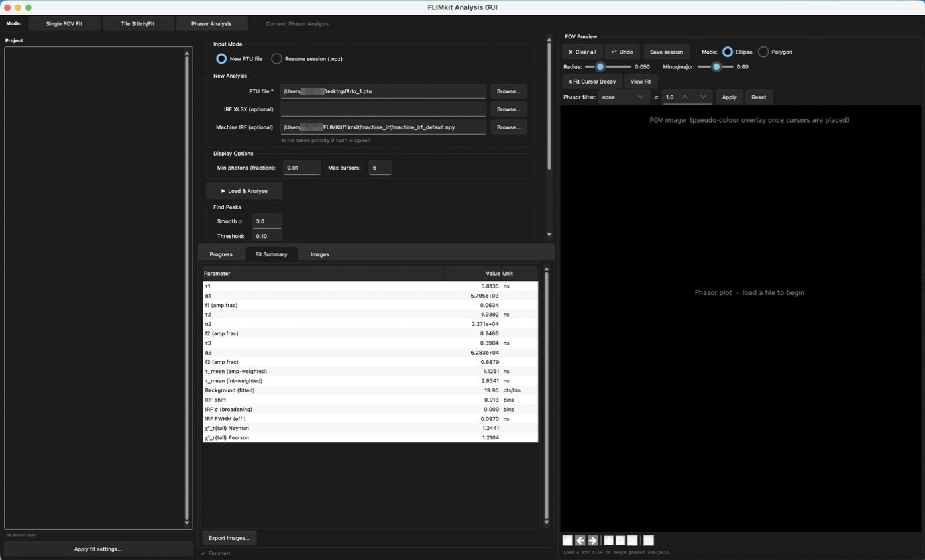Select Resume session (.npz) radio button
The width and height of the screenshot is (925, 560).
point(276,59)
